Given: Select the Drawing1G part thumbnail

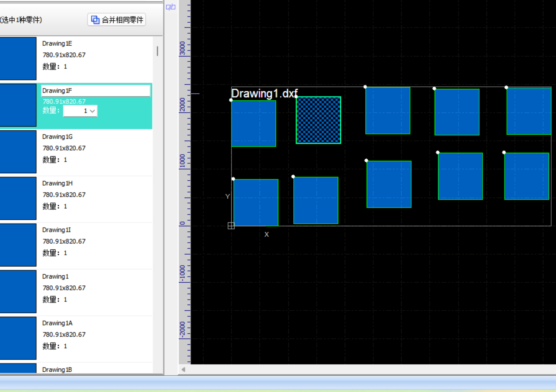Looking at the screenshot, I should pyautogui.click(x=18, y=152).
